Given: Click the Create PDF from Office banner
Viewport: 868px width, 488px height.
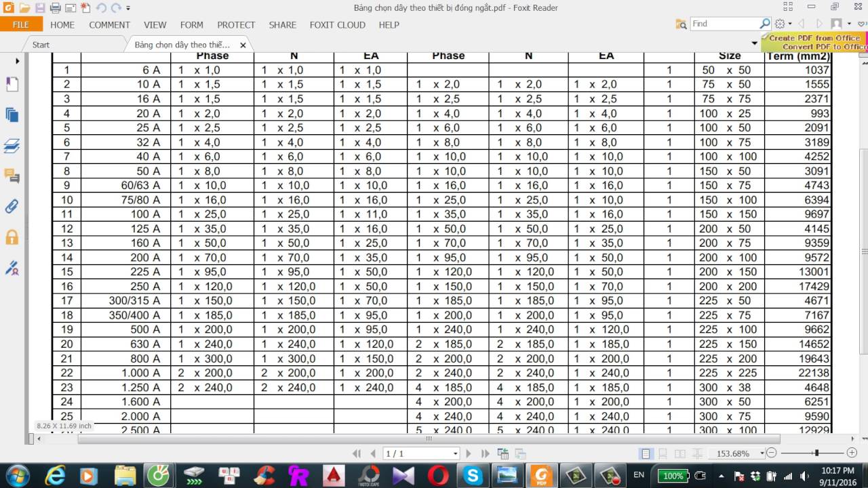Looking at the screenshot, I should [814, 42].
